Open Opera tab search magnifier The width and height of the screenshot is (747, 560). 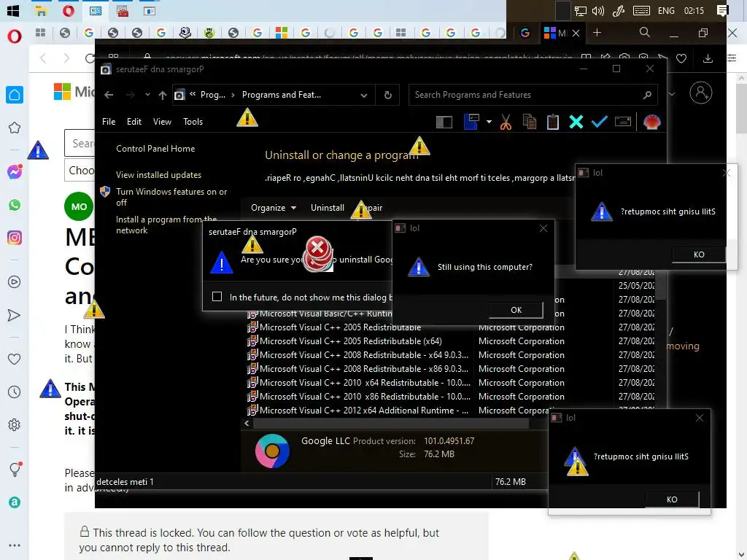point(645,32)
